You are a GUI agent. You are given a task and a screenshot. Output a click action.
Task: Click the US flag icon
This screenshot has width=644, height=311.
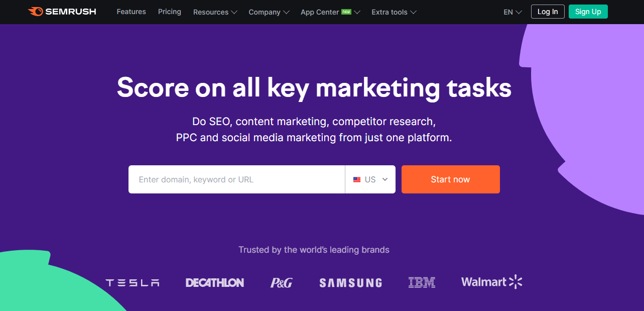pyautogui.click(x=357, y=179)
